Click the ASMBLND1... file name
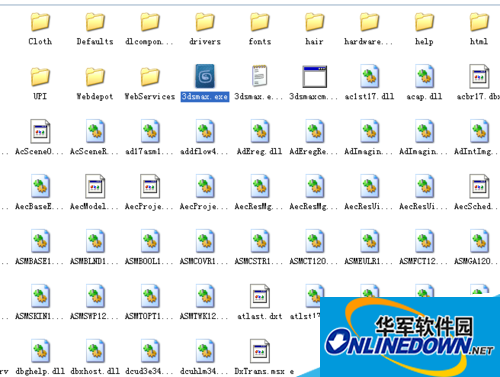 click(94, 261)
